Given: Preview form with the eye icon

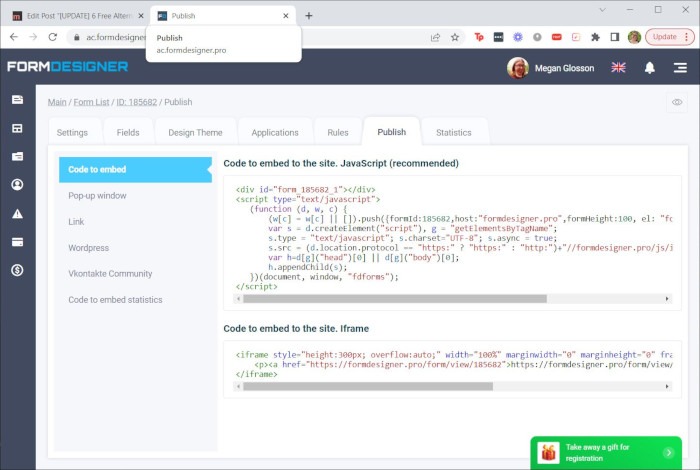Looking at the screenshot, I should pyautogui.click(x=677, y=102).
